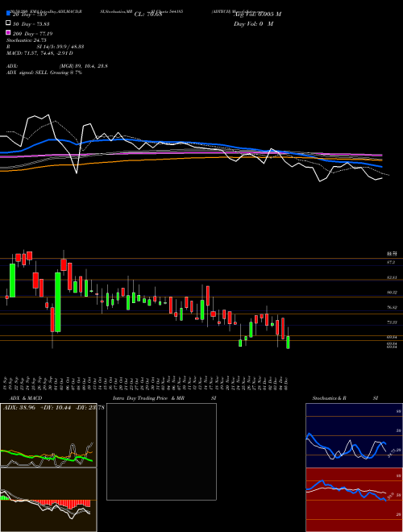Screen dimensions: 403x532
Task: Click the large green candle in early October
Action: pyautogui.click(x=58, y=302)
